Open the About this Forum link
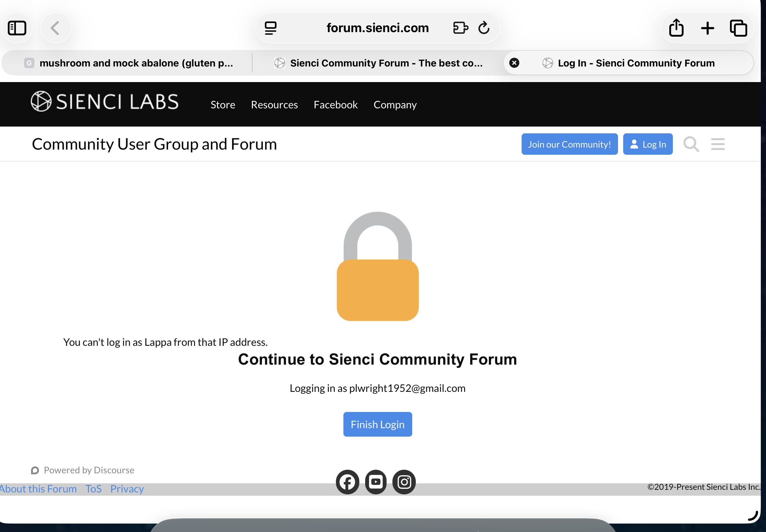Viewport: 766px width, 532px height. click(x=38, y=489)
